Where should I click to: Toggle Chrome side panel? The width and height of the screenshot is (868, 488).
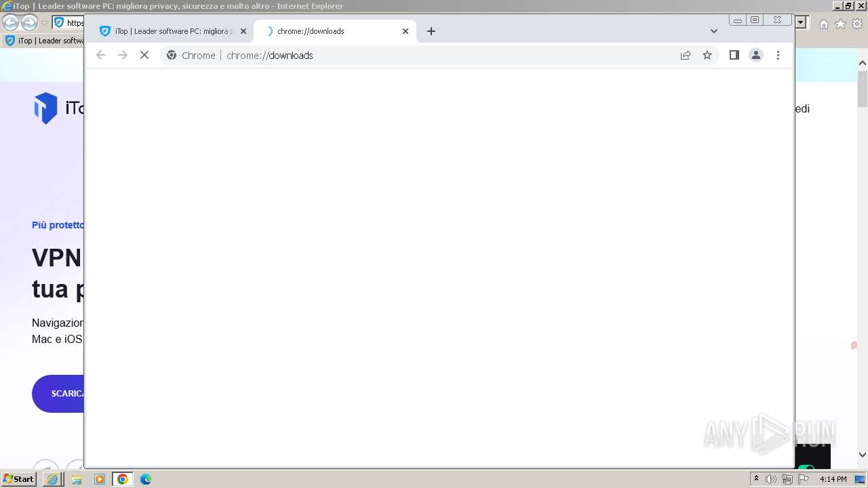(734, 56)
